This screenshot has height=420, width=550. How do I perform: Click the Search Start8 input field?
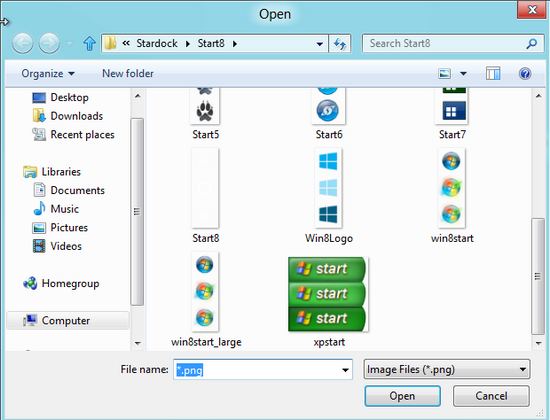coord(445,44)
